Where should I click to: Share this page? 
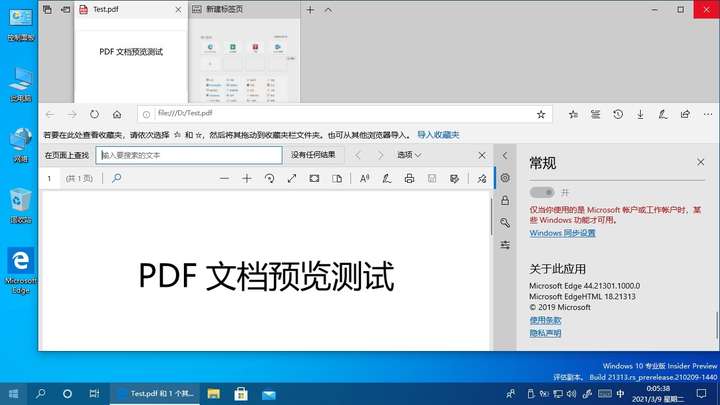685,114
